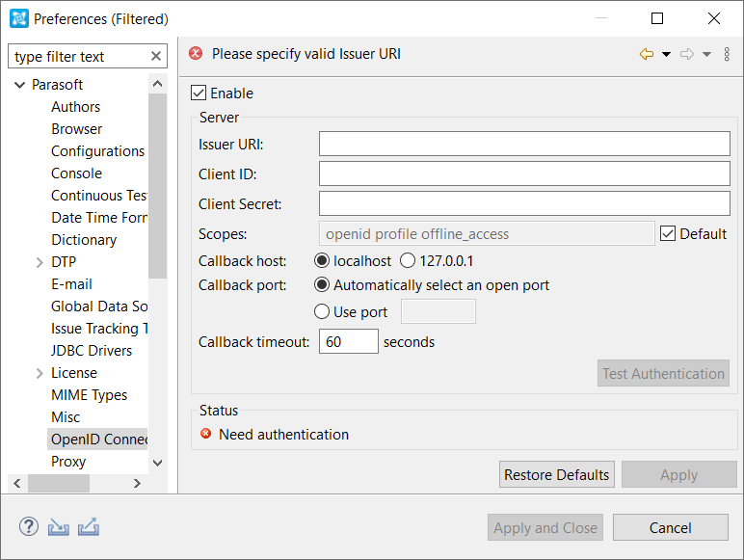Choose the Use port radio button
This screenshot has height=560, width=744.
tap(322, 311)
